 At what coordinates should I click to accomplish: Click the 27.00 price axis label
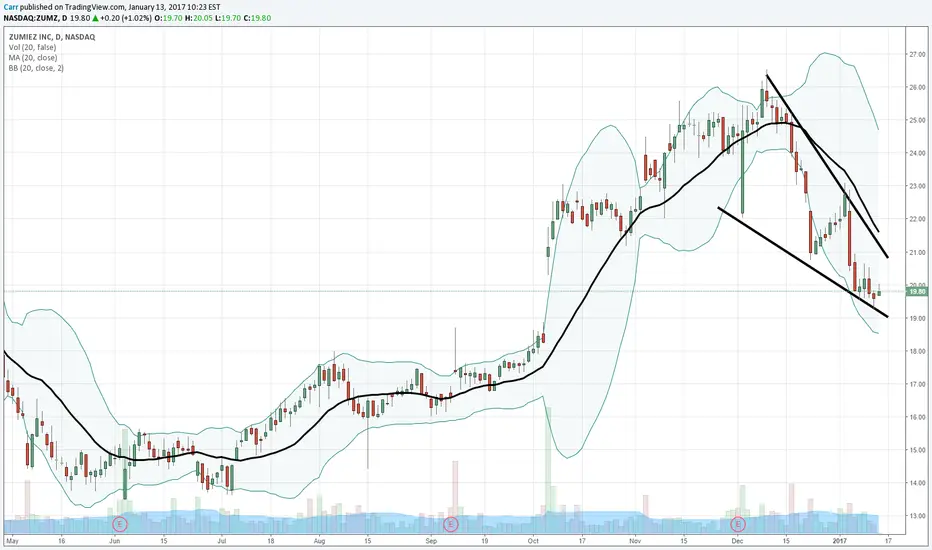coord(917,54)
